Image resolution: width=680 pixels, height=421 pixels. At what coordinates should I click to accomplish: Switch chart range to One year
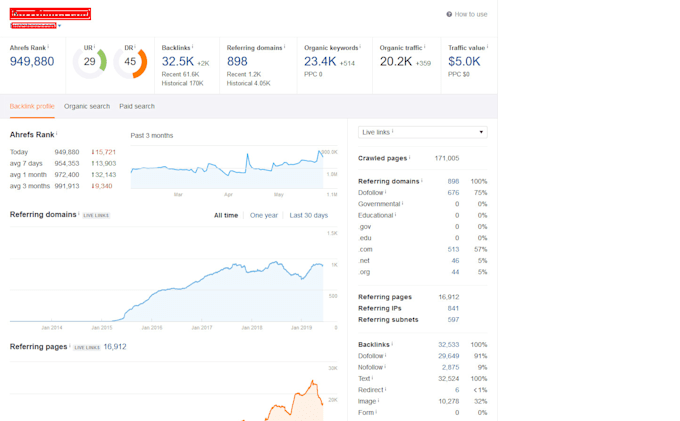[264, 215]
